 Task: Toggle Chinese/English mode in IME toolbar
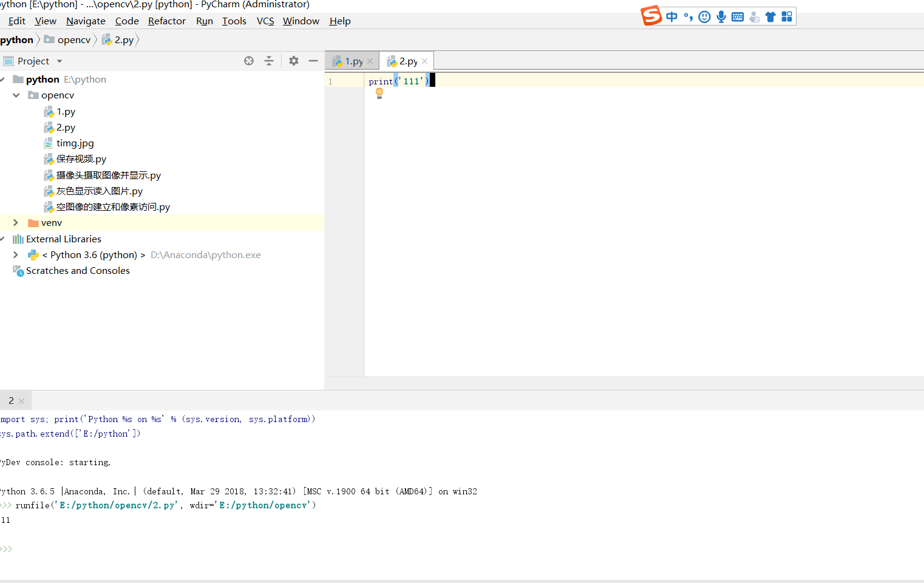coord(671,17)
